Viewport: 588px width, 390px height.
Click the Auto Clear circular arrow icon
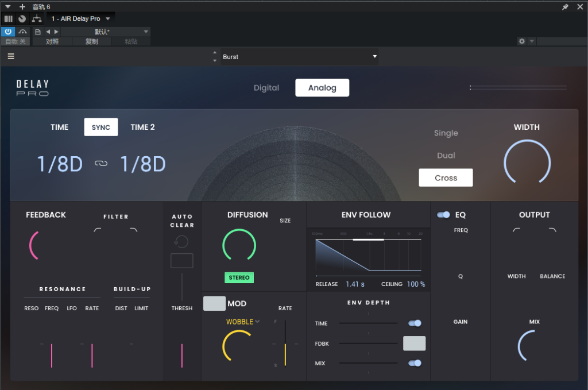(x=181, y=241)
